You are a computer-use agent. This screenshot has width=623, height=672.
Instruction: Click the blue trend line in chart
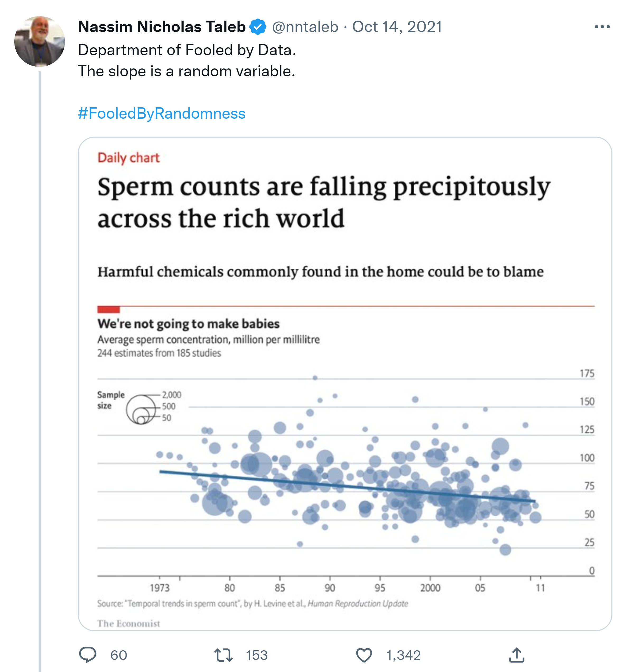click(x=347, y=486)
